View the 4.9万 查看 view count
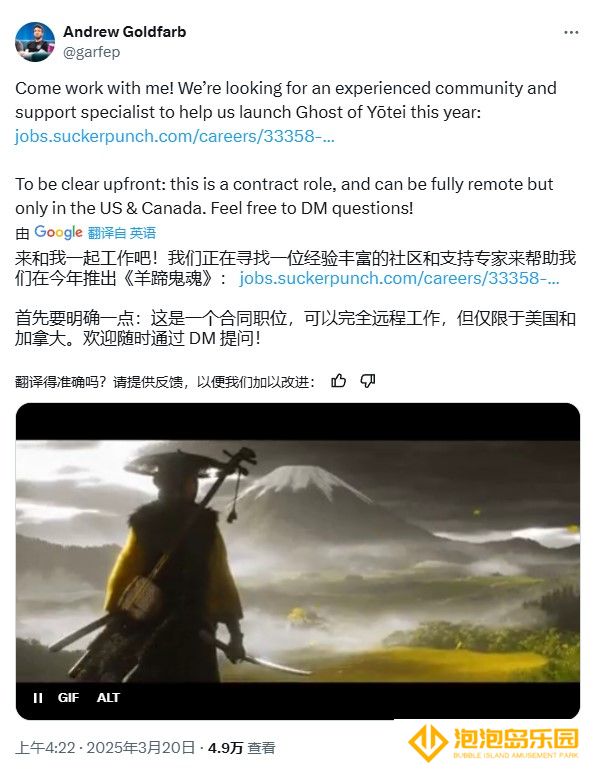This screenshot has height=769, width=594. coord(241,747)
